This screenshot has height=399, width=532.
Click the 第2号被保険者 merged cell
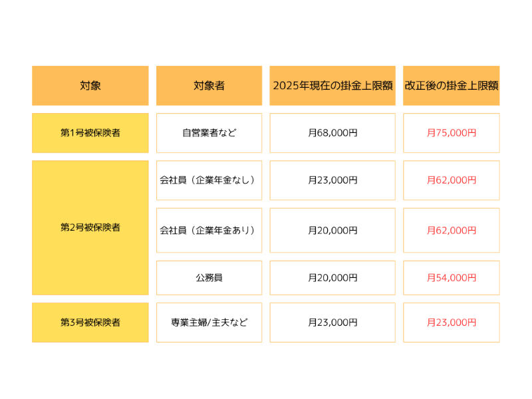point(90,227)
